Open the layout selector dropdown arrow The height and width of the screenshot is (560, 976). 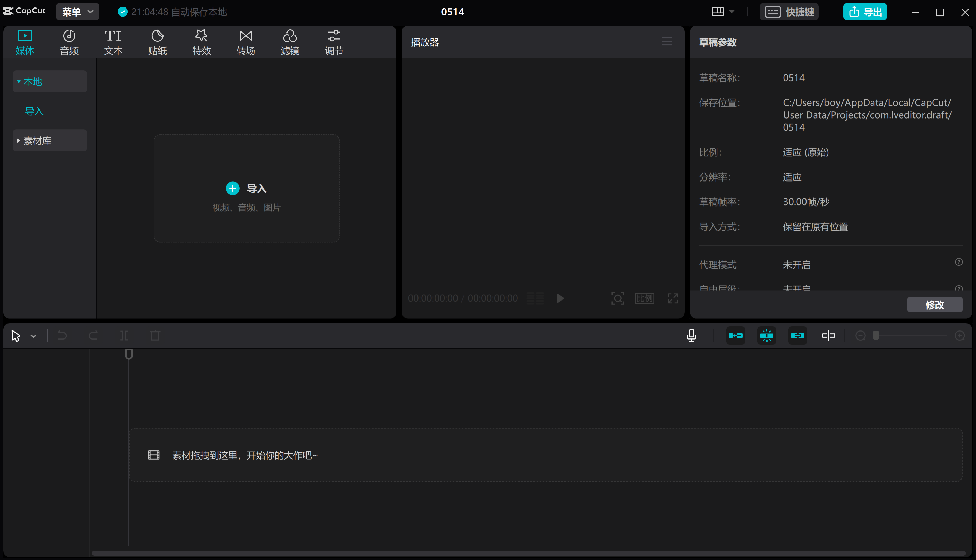tap(732, 12)
